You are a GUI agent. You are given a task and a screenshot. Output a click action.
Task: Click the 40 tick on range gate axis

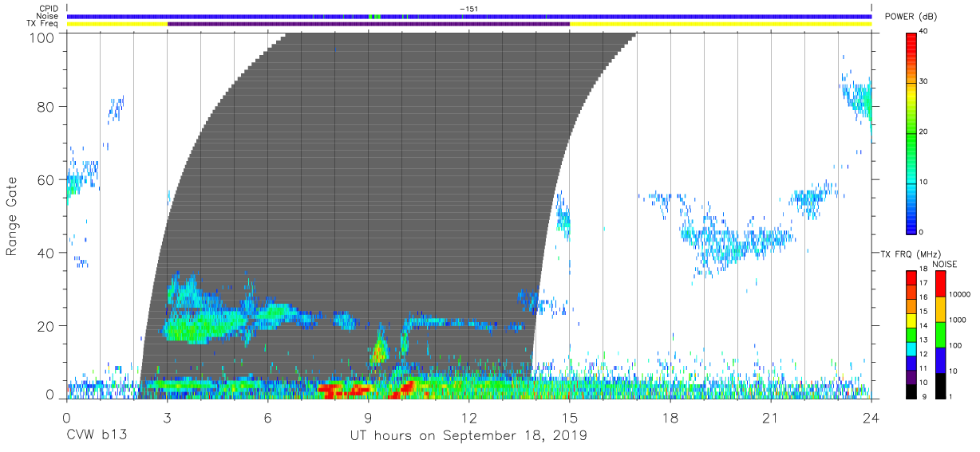click(46, 253)
